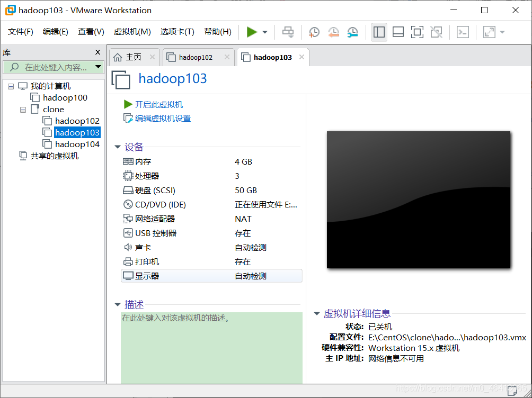Open the power options dropdown arrow beside play button

[265, 32]
